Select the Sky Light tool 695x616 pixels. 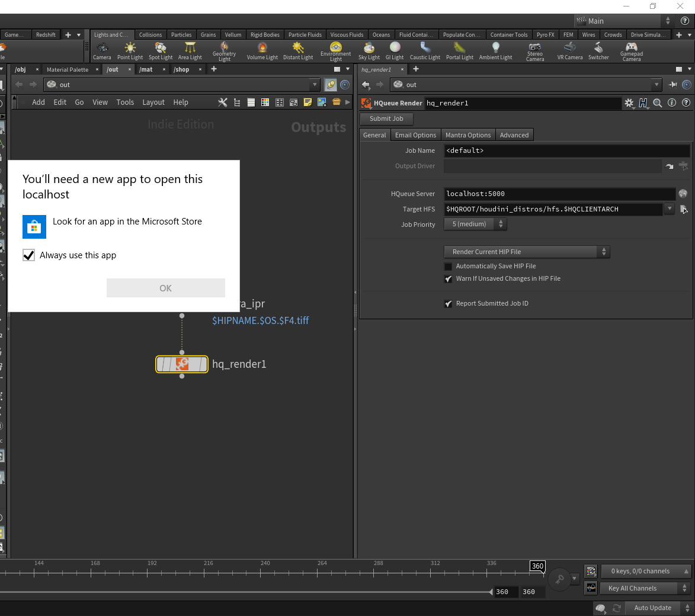[x=369, y=52]
